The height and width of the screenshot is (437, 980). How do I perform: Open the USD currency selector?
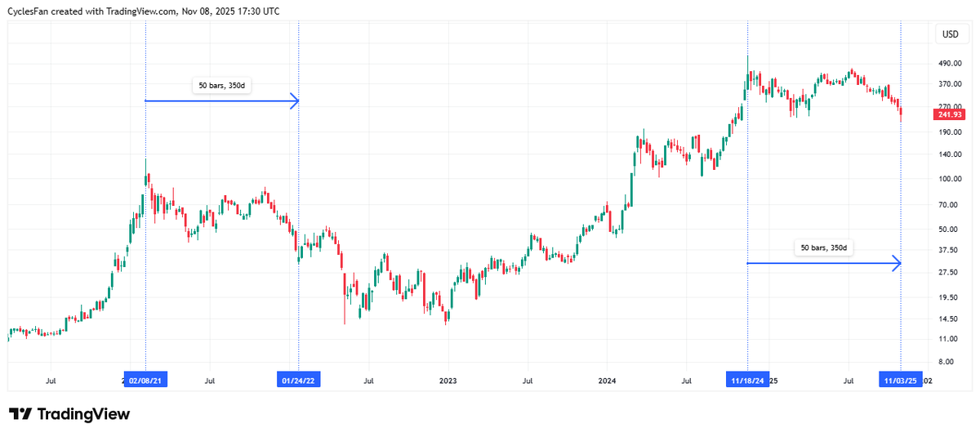point(951,34)
